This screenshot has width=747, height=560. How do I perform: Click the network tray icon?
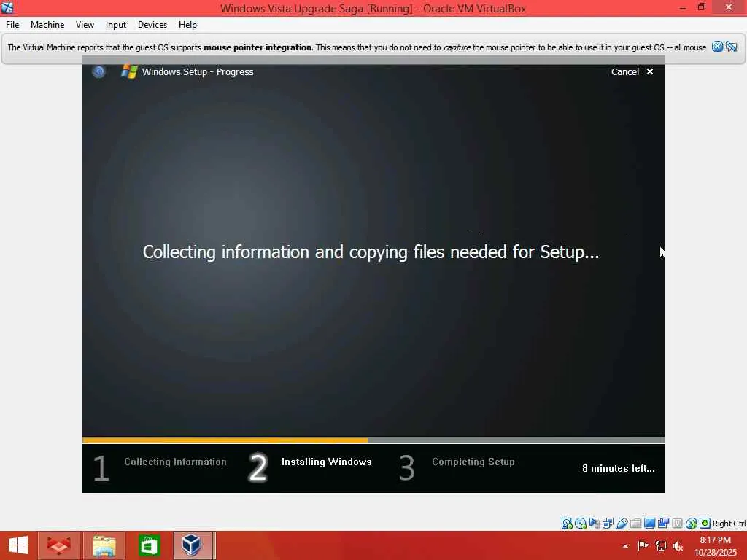pos(661,545)
